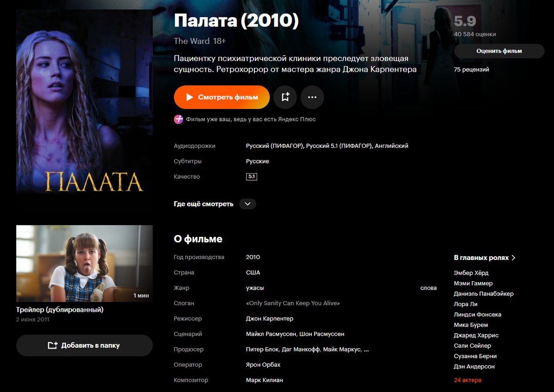Click the 'Оценить фильм' rating button

click(499, 51)
